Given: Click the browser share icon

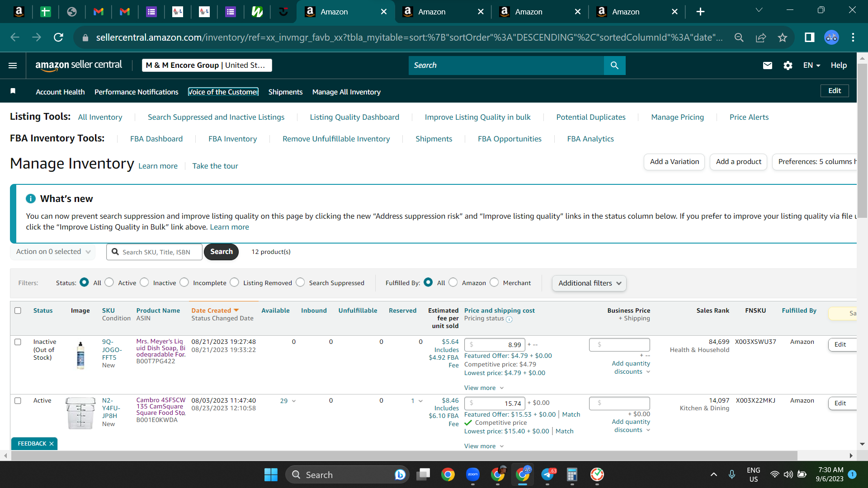Looking at the screenshot, I should point(761,38).
